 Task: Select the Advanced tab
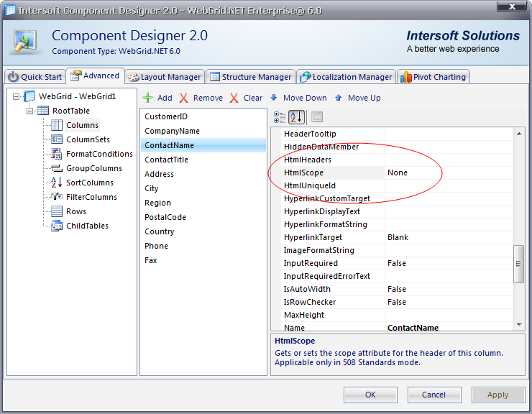(x=95, y=75)
